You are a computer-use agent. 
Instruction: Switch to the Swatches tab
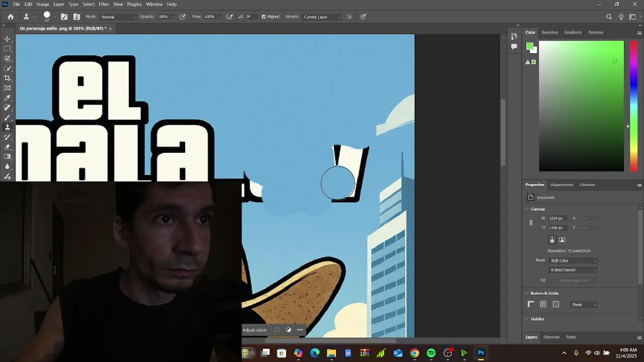pyautogui.click(x=549, y=32)
